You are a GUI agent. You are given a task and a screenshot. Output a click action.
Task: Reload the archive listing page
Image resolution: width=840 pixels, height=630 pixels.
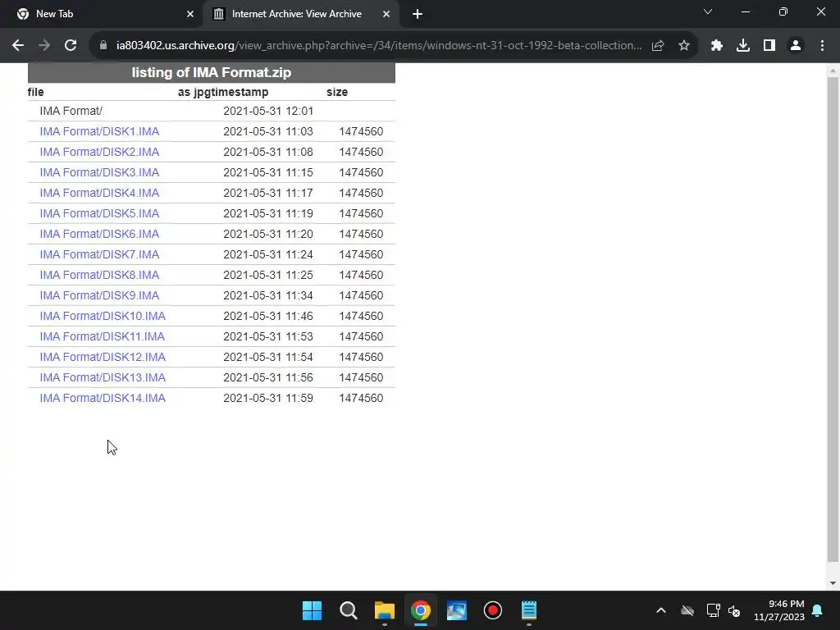pos(71,46)
